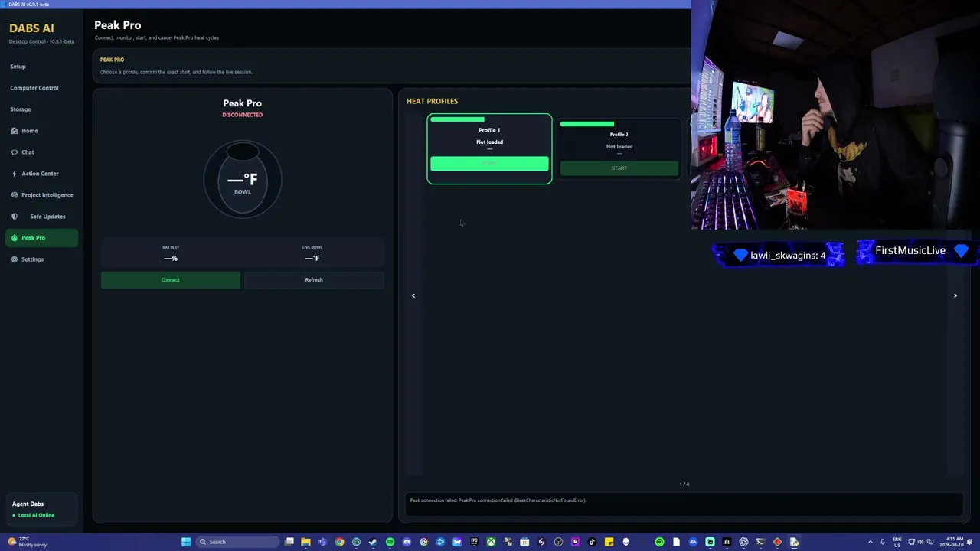Show previous heat profiles with left arrow
980x551 pixels.
(413, 295)
